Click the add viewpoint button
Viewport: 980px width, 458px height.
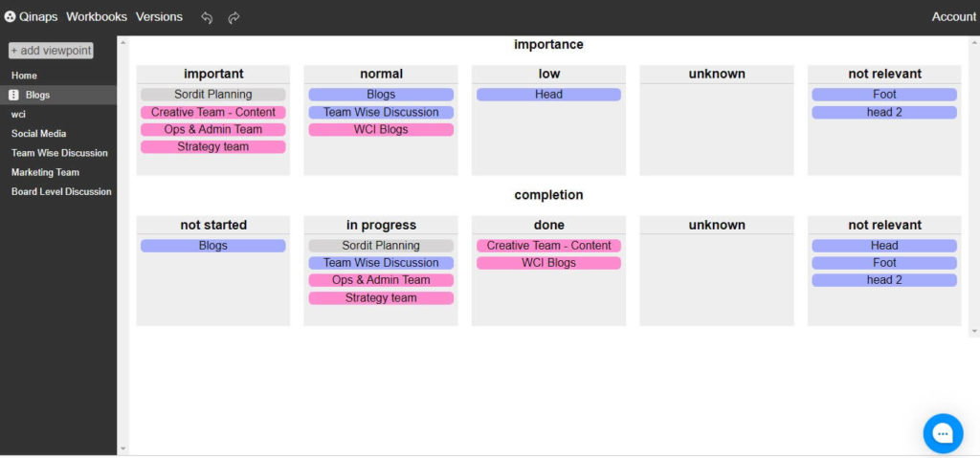51,51
